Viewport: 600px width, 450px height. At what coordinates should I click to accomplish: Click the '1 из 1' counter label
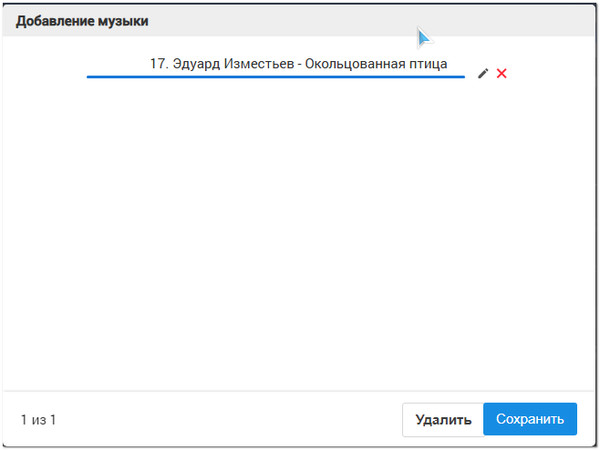tap(38, 420)
